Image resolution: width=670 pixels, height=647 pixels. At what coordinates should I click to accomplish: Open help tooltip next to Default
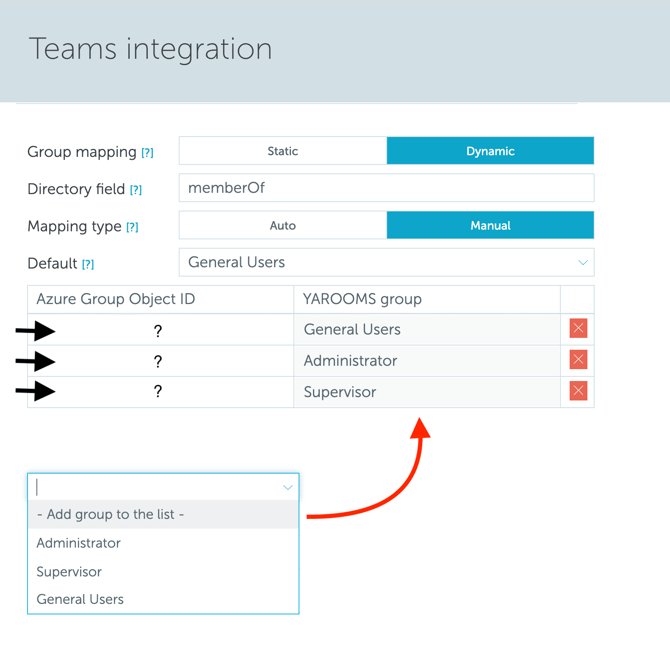88,264
